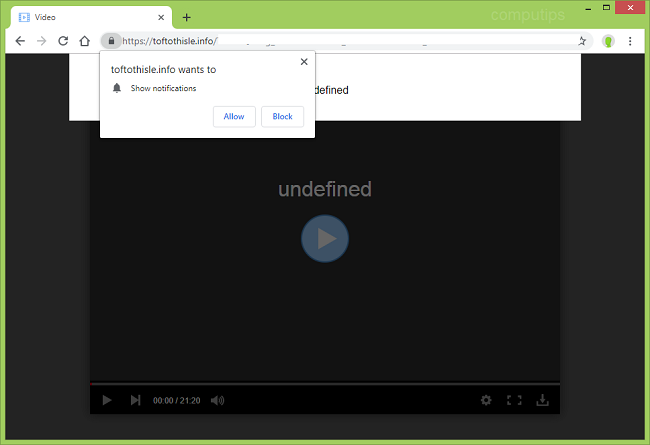Bookmark this page with the star icon

coord(582,41)
